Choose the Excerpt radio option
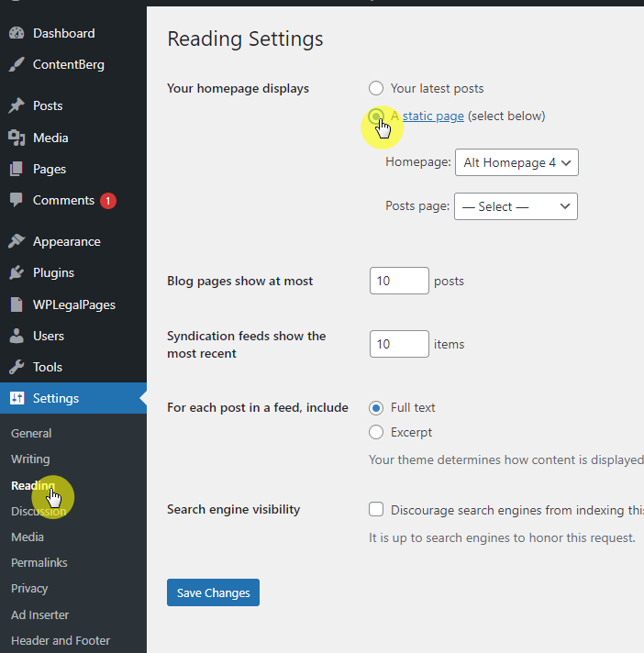The image size is (644, 653). [376, 432]
